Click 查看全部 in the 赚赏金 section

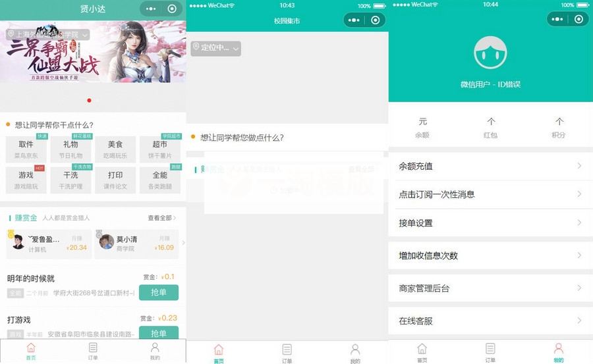[161, 218]
